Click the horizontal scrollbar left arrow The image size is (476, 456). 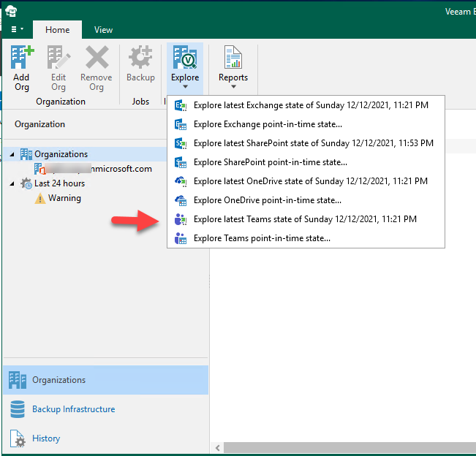217,447
